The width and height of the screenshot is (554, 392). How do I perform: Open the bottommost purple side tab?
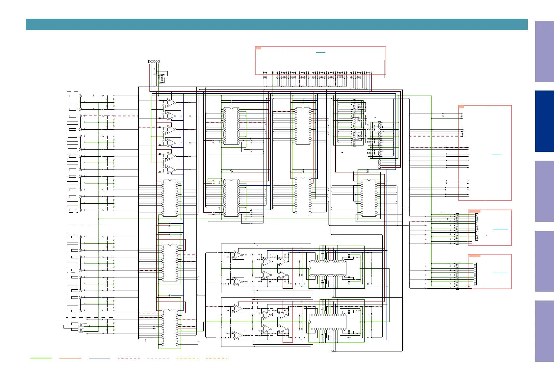544,331
